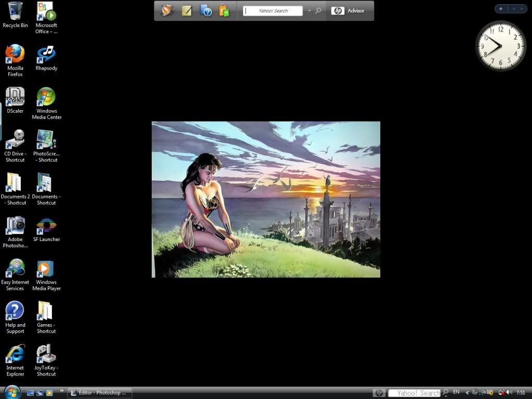Screen dimensions: 532x399
Task: Click the PhotoScre... shortcut icon
Action: pos(46,146)
